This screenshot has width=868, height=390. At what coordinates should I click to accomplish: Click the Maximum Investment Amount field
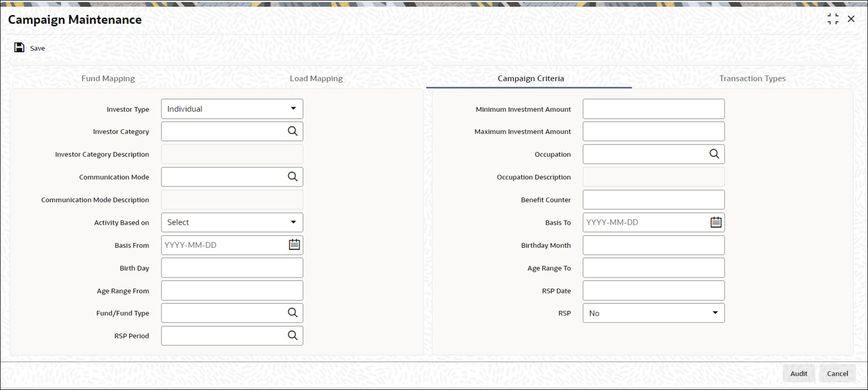click(654, 131)
